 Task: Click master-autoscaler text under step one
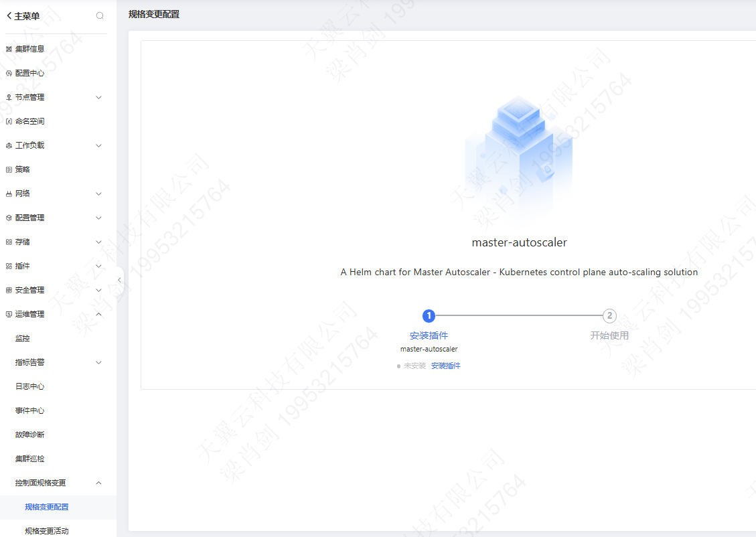[429, 349]
